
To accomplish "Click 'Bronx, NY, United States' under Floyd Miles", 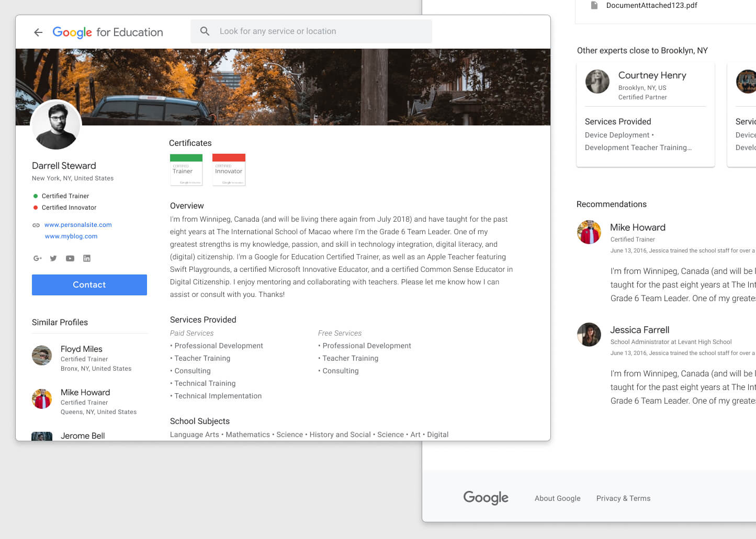I will 96,369.
